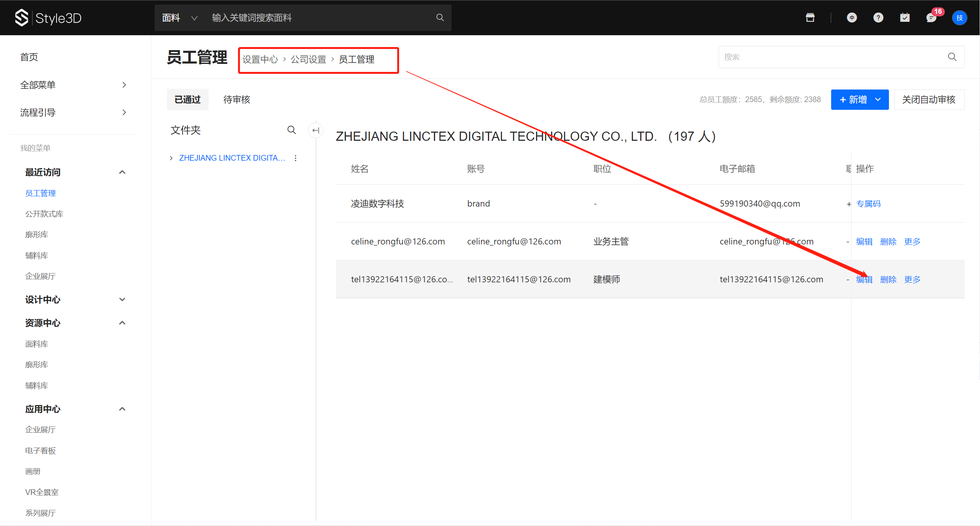Click the Style3D logo

pyautogui.click(x=48, y=18)
